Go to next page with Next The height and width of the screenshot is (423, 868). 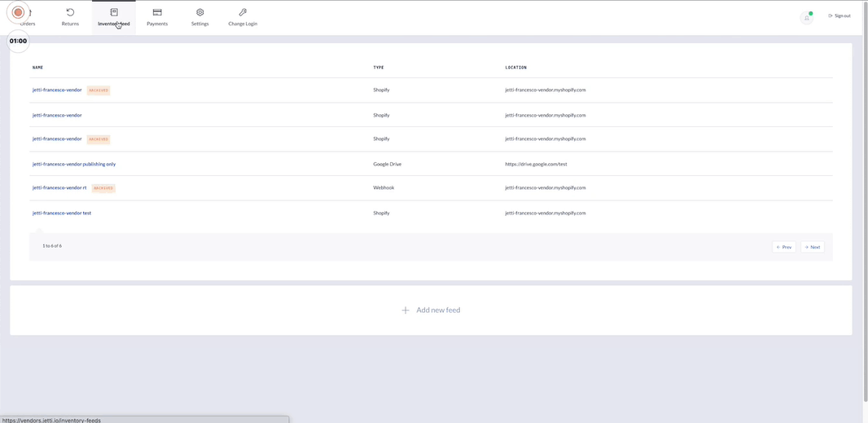(x=812, y=247)
